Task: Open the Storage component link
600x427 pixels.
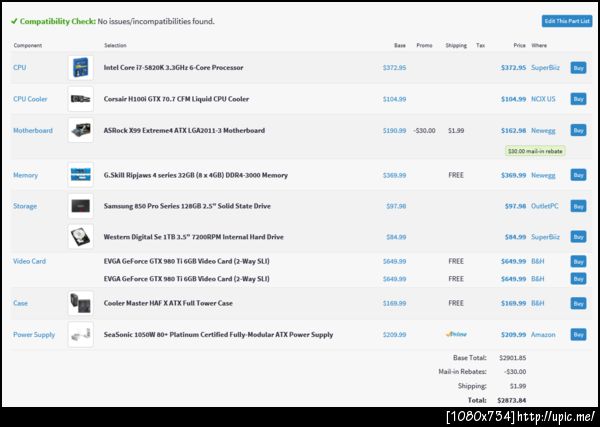Action: tap(25, 206)
